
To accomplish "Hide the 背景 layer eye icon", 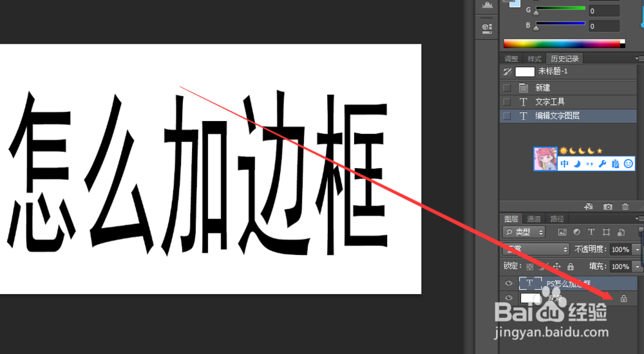I will (x=509, y=298).
